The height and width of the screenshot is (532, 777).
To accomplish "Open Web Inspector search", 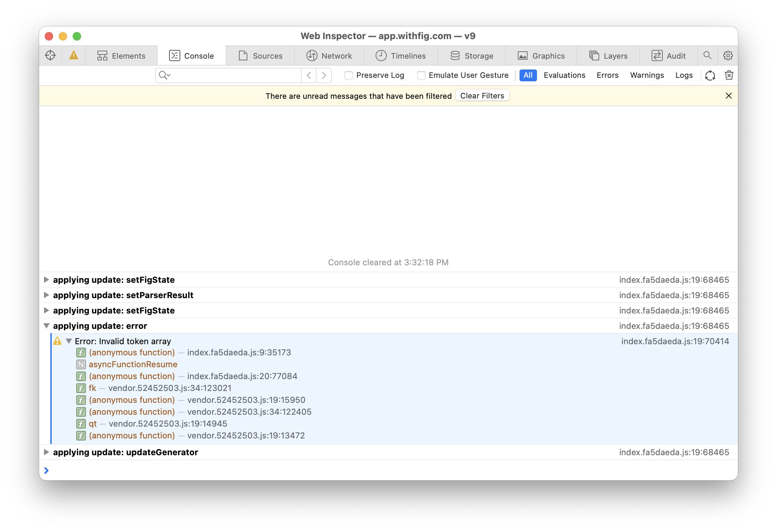I will coord(707,55).
